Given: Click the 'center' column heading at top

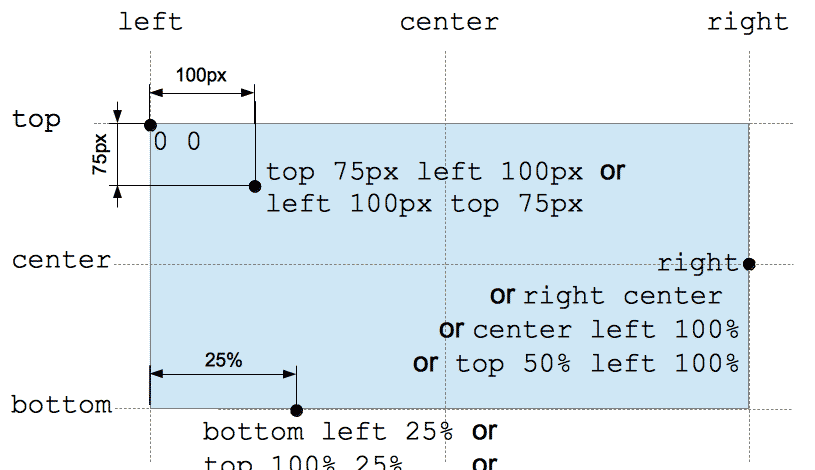Looking at the screenshot, I should coord(449,22).
